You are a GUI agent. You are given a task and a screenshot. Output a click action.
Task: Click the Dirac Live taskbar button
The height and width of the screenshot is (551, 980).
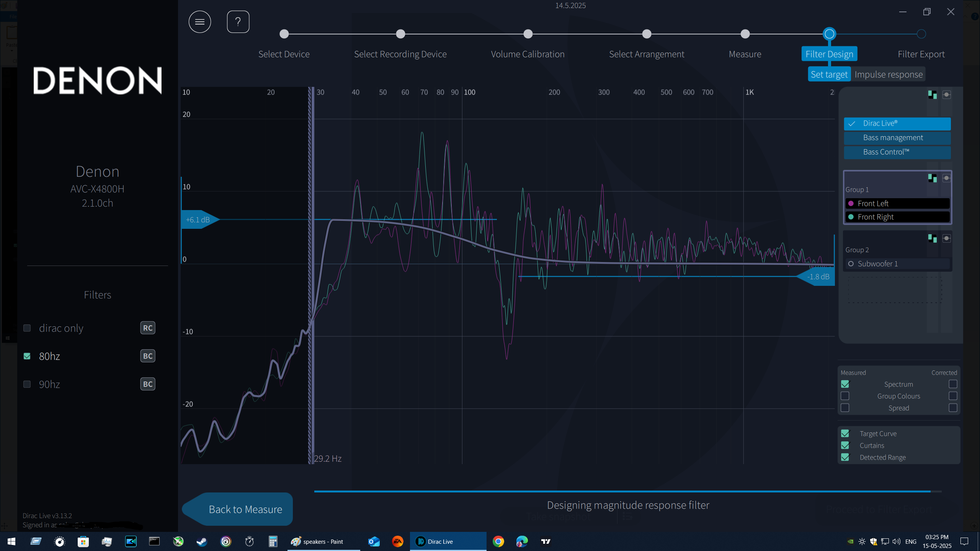pos(448,541)
